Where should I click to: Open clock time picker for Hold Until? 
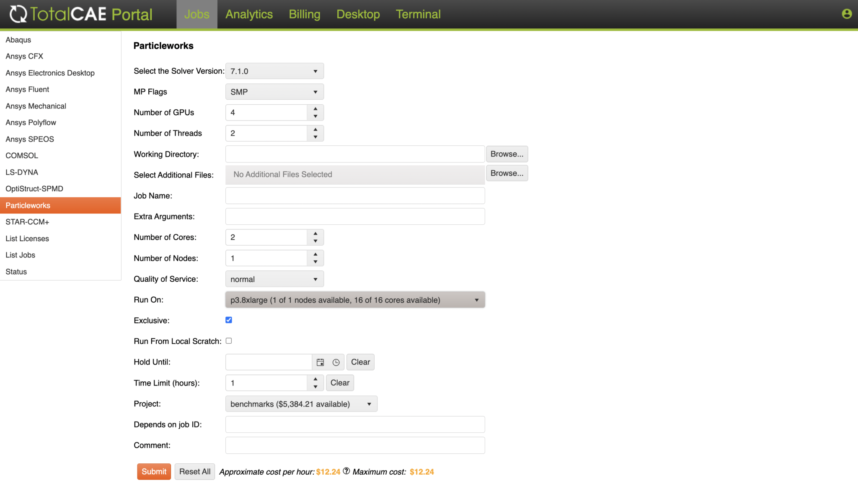tap(336, 362)
